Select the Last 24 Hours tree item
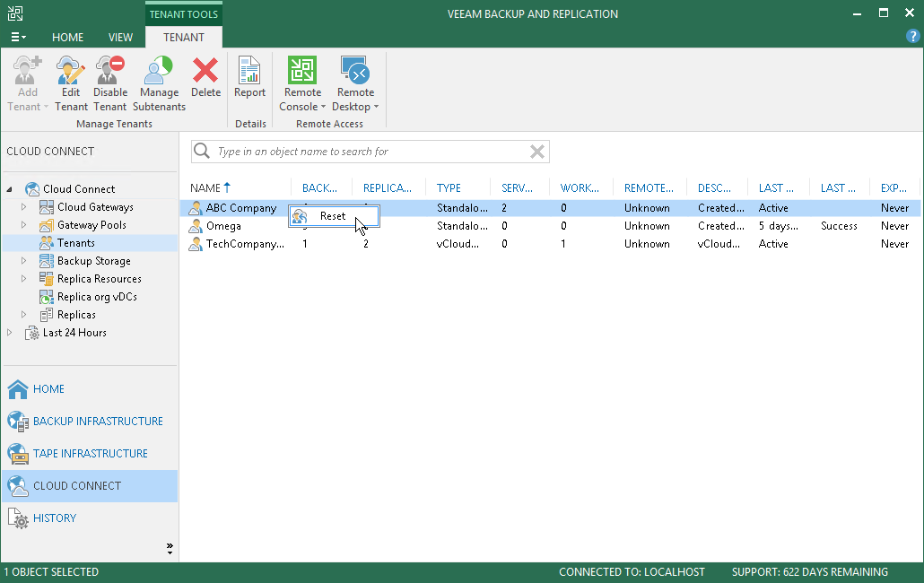The image size is (924, 583). (74, 333)
